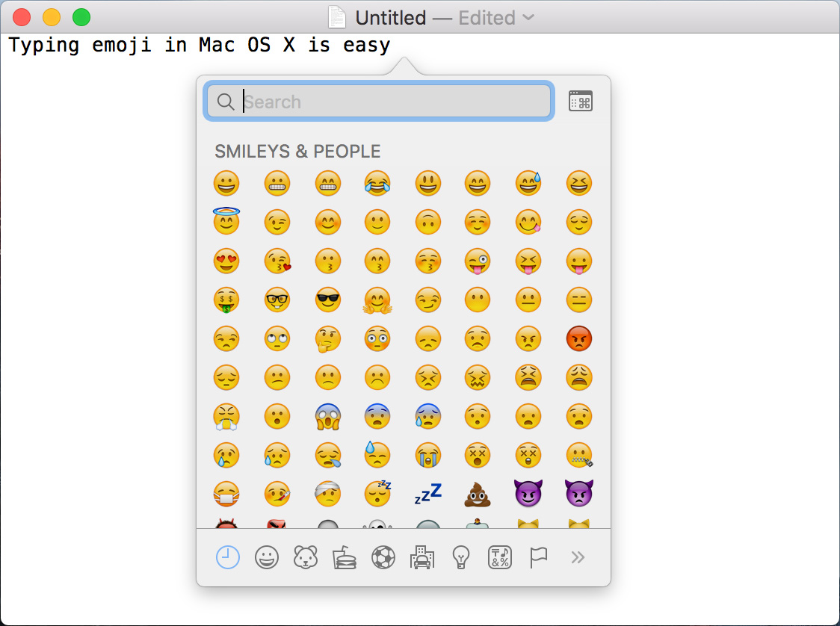This screenshot has width=840, height=626.
Task: Choose the smiling purple devil emoji
Action: pos(528,494)
